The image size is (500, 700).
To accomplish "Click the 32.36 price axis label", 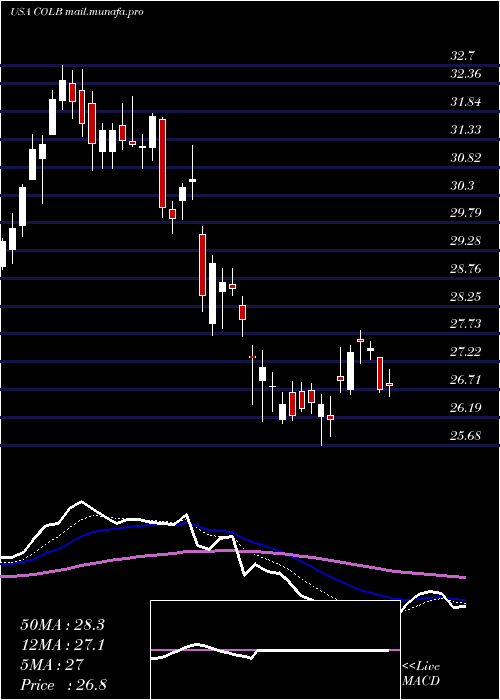I will (x=466, y=74).
